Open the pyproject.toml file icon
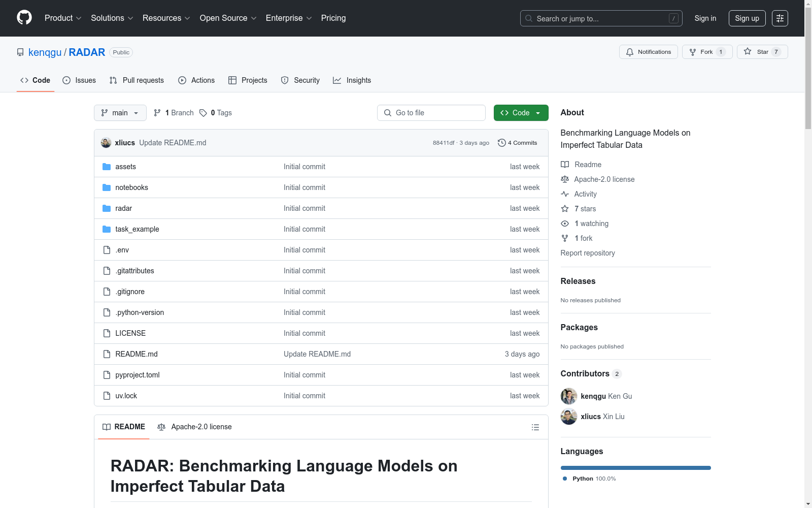This screenshot has width=812, height=508. pos(107,375)
